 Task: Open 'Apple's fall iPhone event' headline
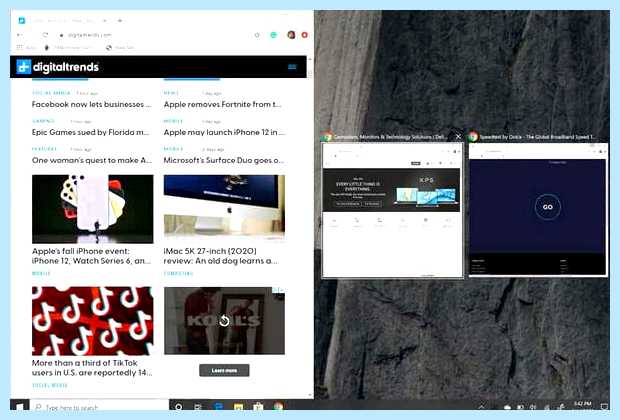coord(91,256)
